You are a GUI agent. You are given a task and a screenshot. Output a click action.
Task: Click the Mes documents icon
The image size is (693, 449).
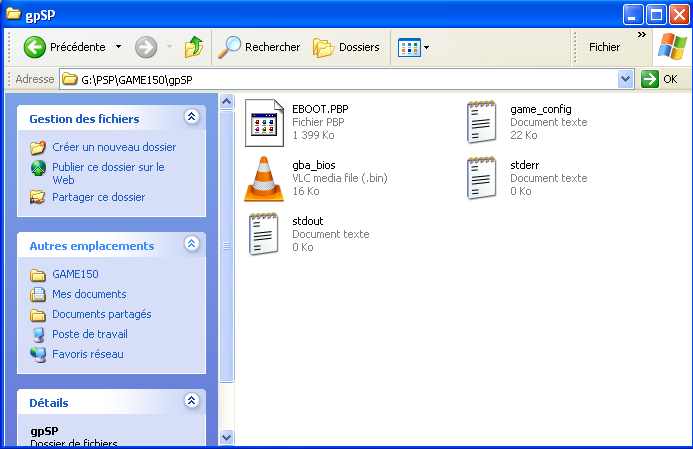38,294
